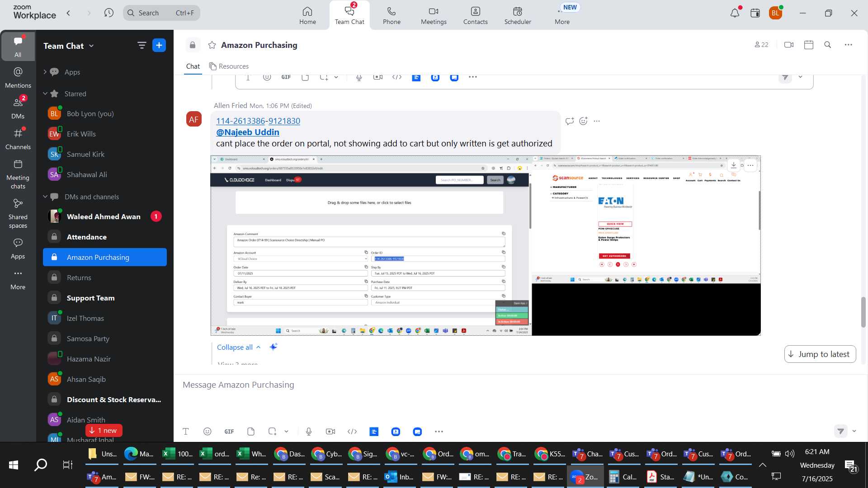Toggle text formatting in the composer
The image size is (868, 488).
coord(185,432)
